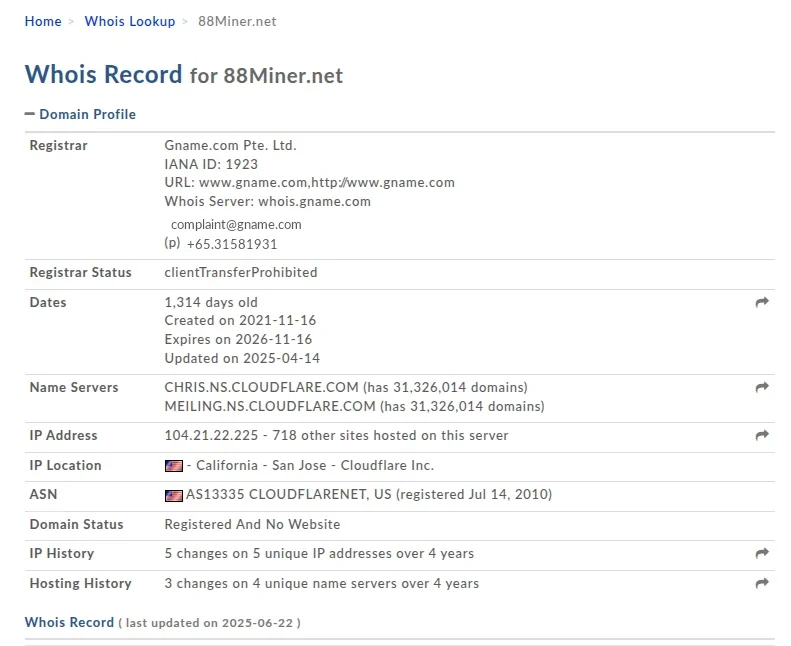Click the Dates row label
The height and width of the screenshot is (646, 791).
tap(48, 302)
